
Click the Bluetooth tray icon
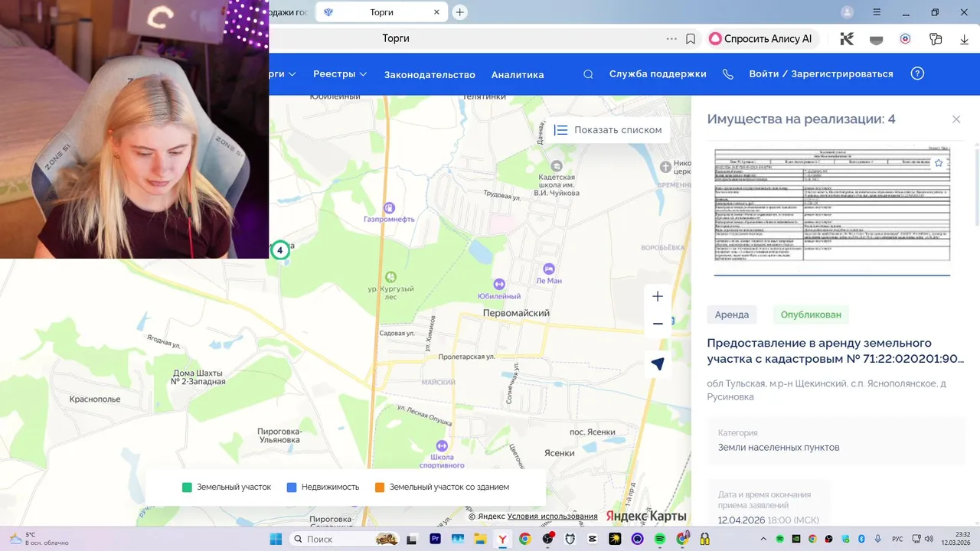coord(860,539)
